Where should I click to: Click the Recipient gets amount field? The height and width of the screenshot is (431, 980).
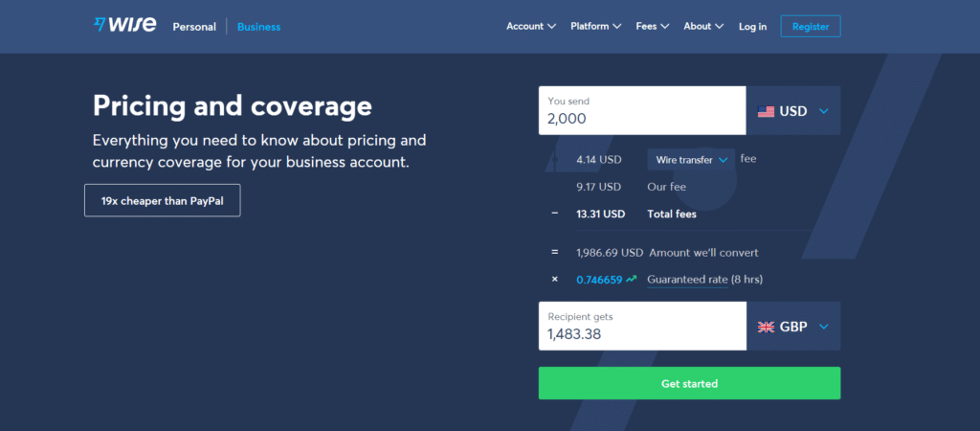641,327
